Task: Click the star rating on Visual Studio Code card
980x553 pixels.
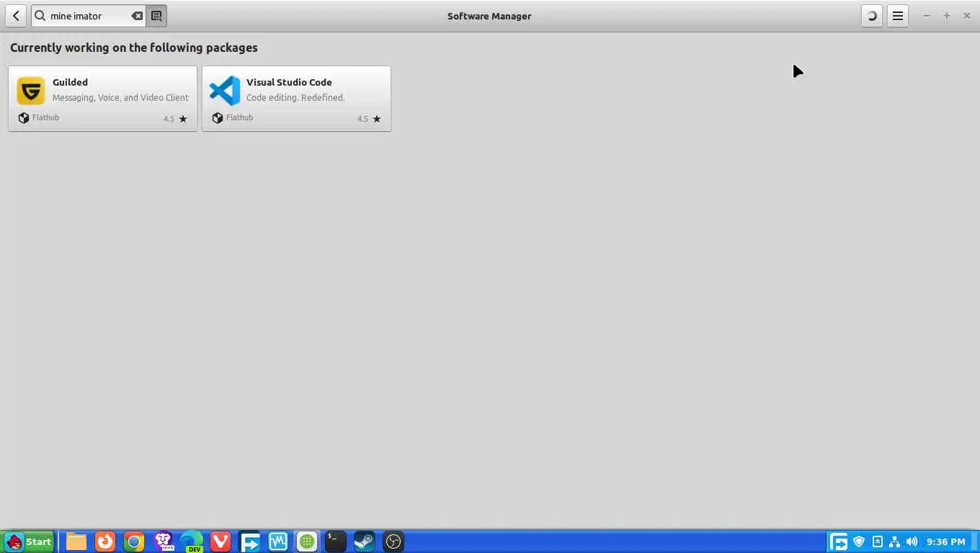Action: pos(369,119)
